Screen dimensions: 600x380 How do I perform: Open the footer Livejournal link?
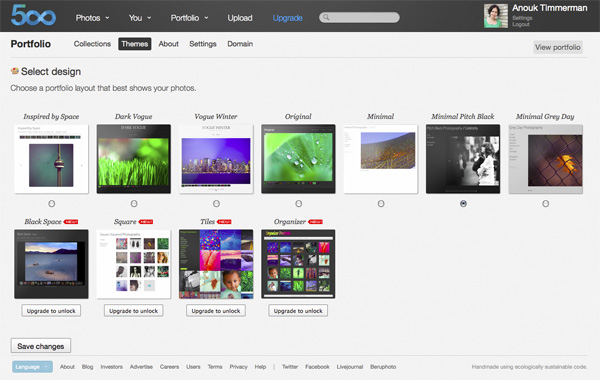[350, 367]
